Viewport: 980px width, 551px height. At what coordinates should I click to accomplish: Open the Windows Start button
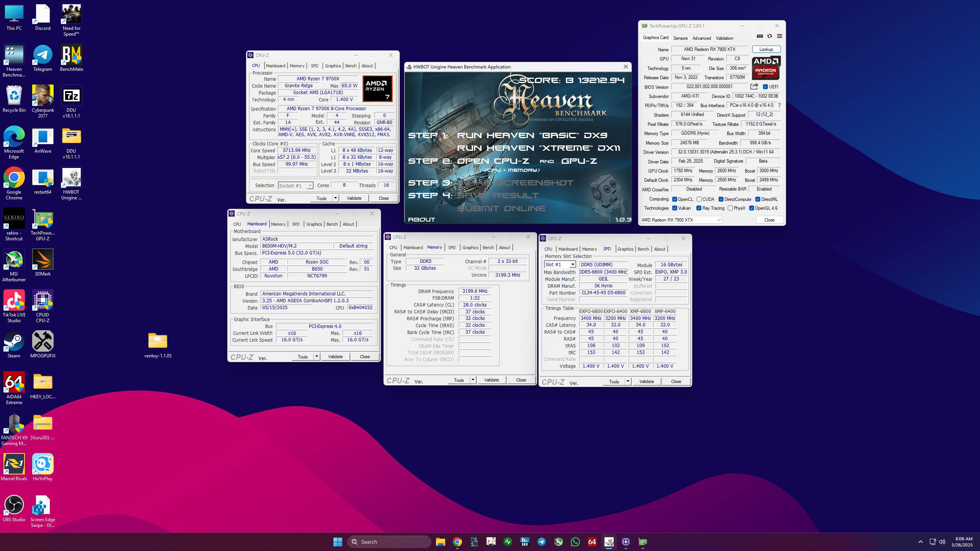point(338,542)
